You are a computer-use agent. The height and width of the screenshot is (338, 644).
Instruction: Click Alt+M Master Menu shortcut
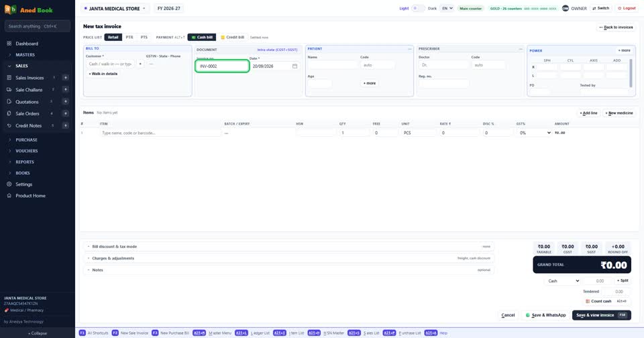[212, 333]
